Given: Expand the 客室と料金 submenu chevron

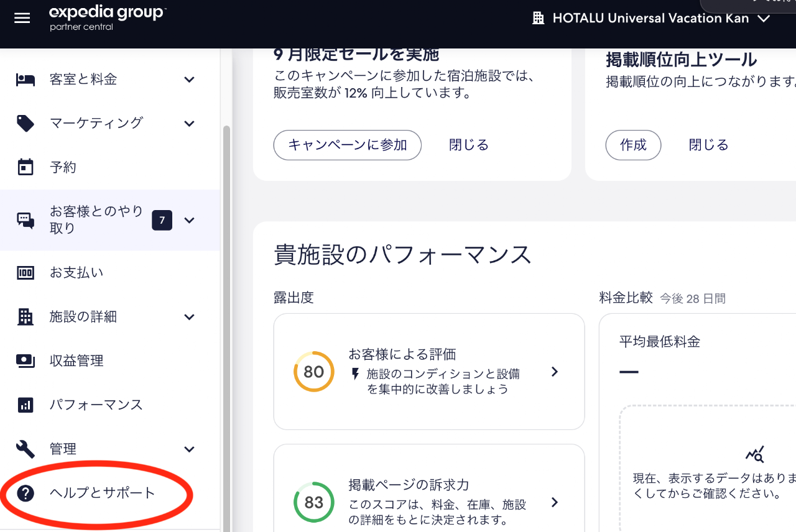Looking at the screenshot, I should click(x=190, y=80).
